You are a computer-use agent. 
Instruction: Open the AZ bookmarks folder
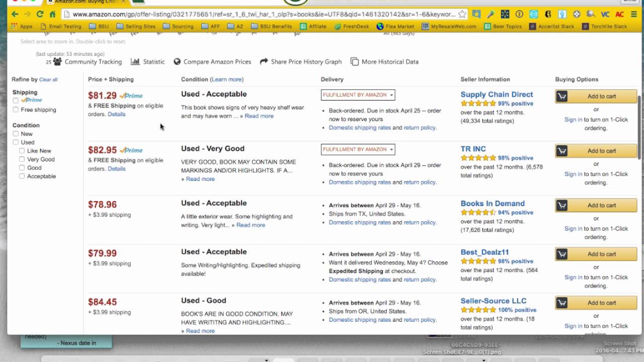click(235, 26)
